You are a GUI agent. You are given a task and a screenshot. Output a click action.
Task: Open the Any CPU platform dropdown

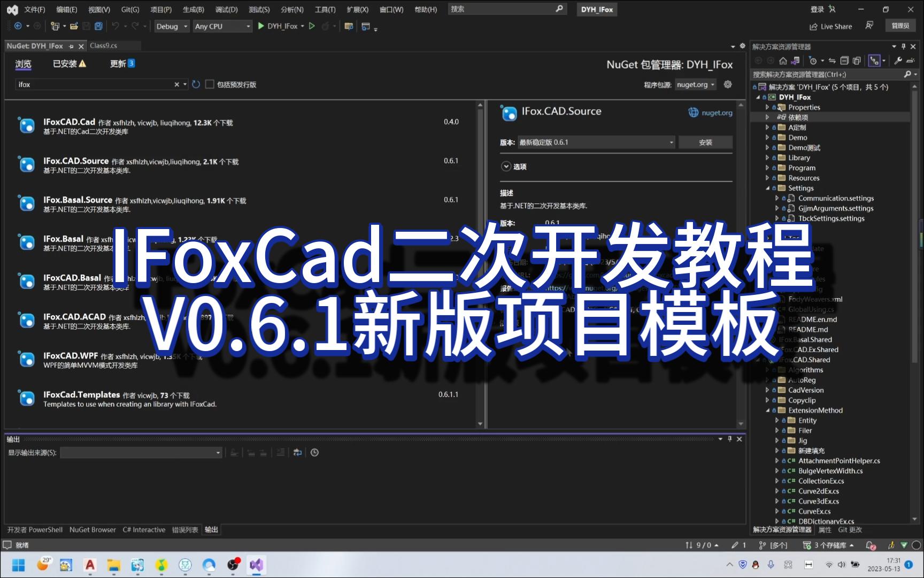(222, 26)
